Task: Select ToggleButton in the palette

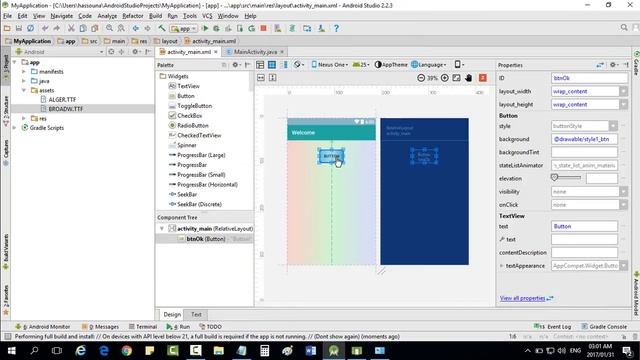Action: coord(195,106)
